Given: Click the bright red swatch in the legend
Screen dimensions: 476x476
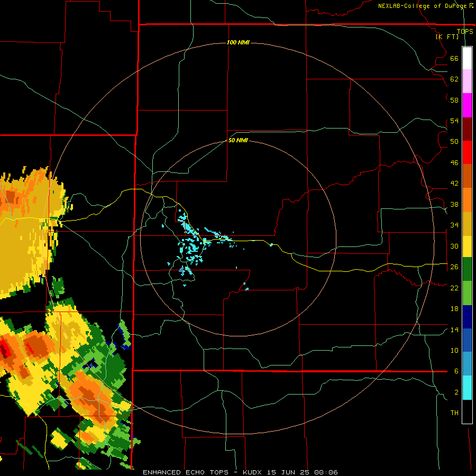Looking at the screenshot, I should click(467, 152).
